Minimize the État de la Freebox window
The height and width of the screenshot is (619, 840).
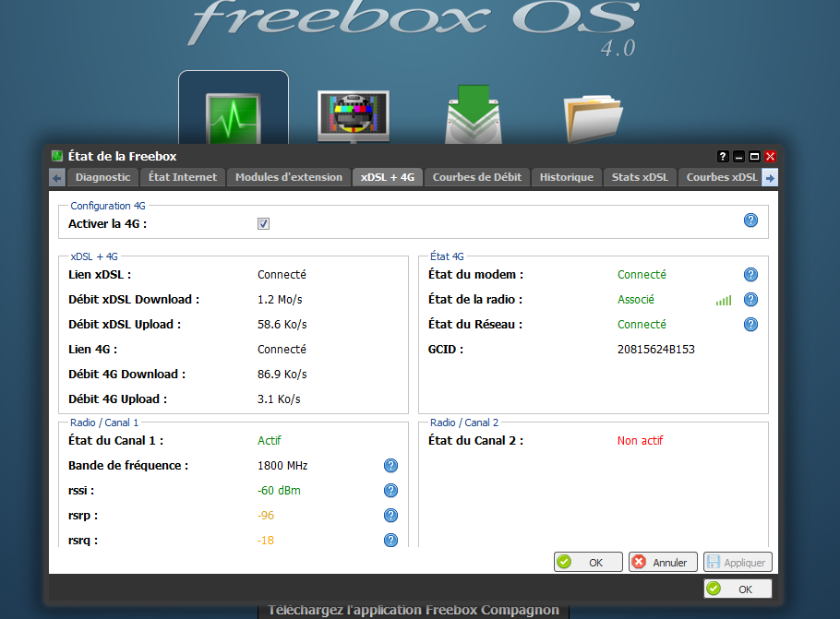[x=738, y=156]
